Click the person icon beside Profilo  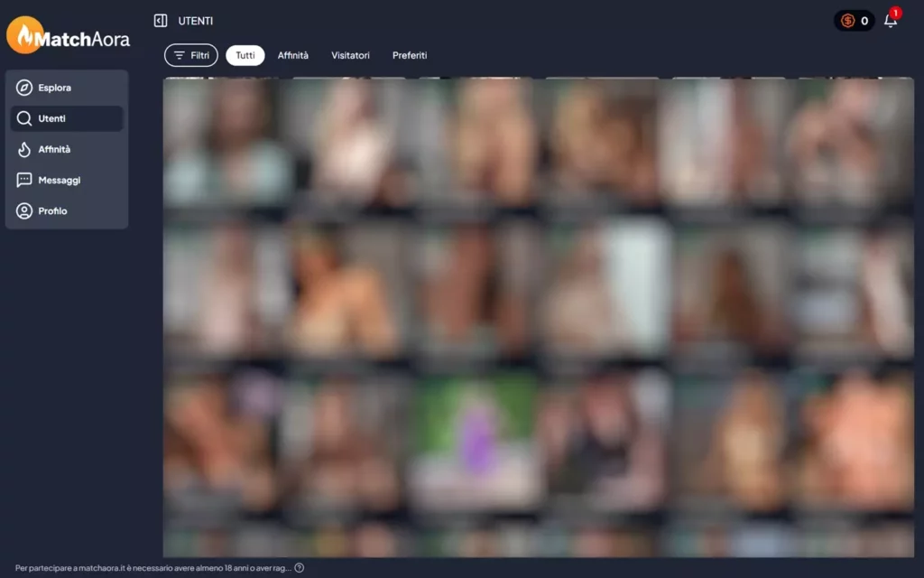pos(24,210)
